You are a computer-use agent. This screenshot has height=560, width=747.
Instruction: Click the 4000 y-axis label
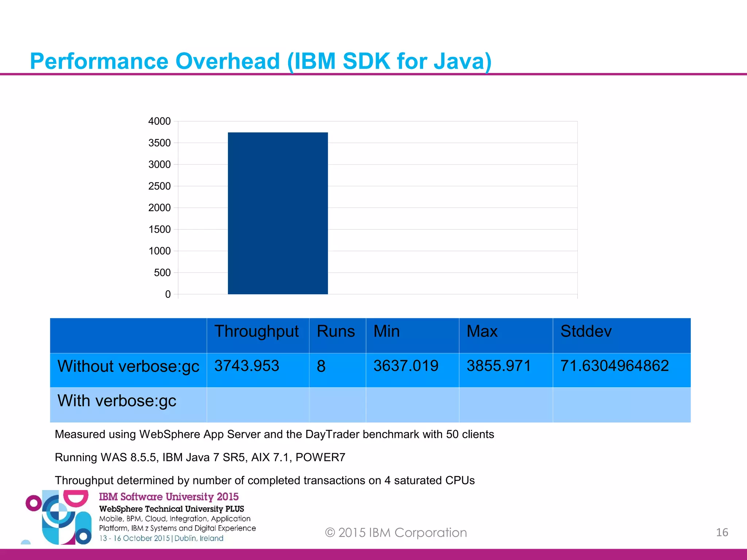tap(159, 121)
